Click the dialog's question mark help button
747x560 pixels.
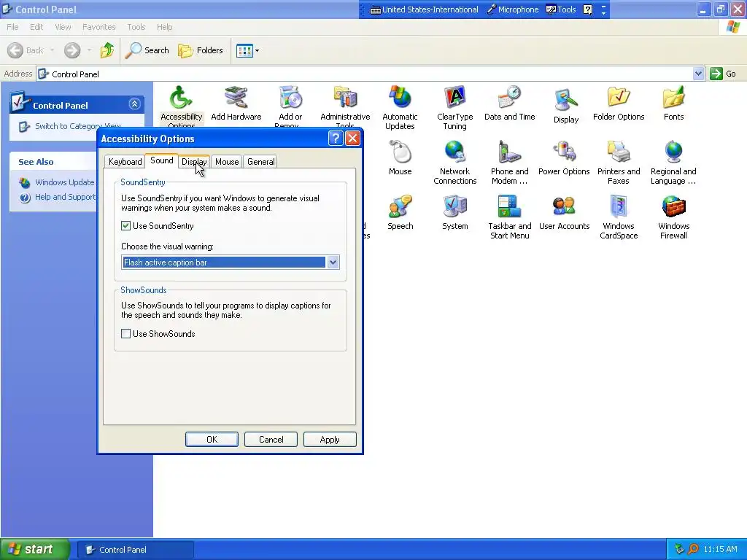[x=336, y=139]
